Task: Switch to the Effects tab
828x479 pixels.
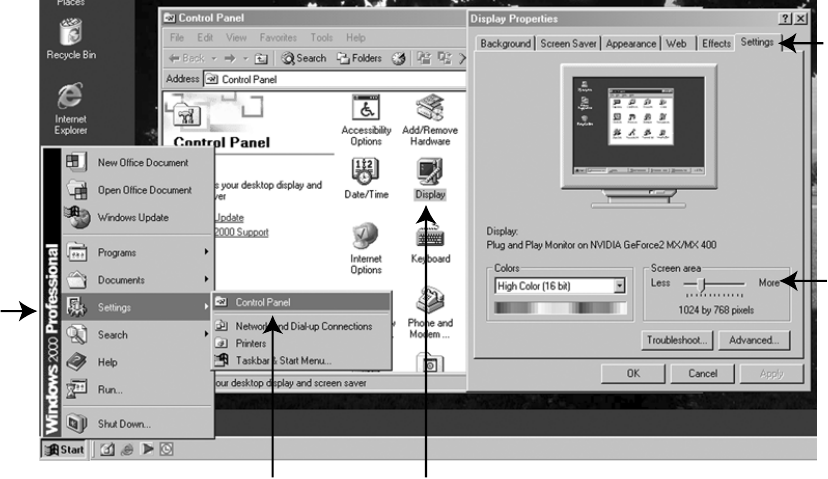Action: pos(716,43)
